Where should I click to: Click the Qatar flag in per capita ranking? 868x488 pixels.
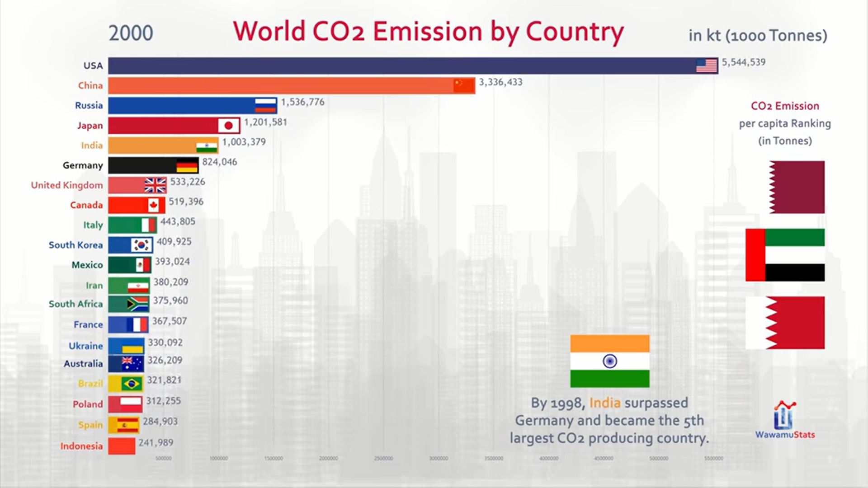(x=797, y=187)
